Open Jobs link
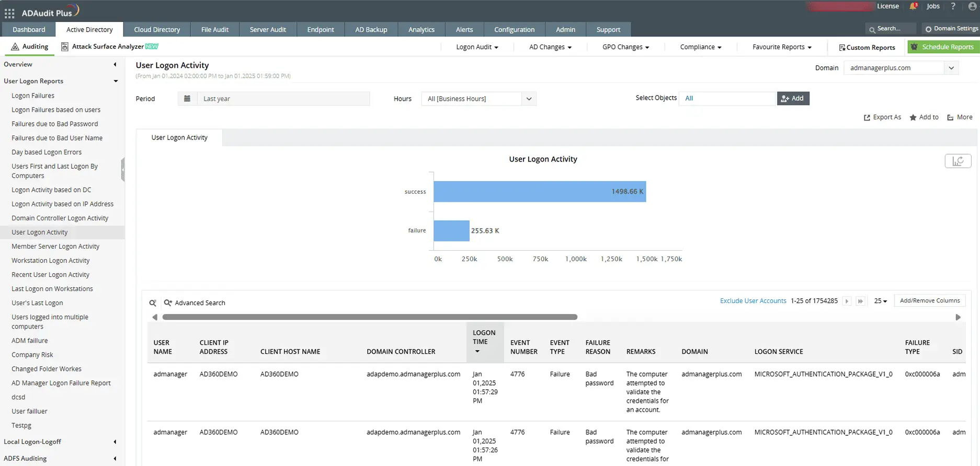This screenshot has width=980, height=466. pos(933,6)
